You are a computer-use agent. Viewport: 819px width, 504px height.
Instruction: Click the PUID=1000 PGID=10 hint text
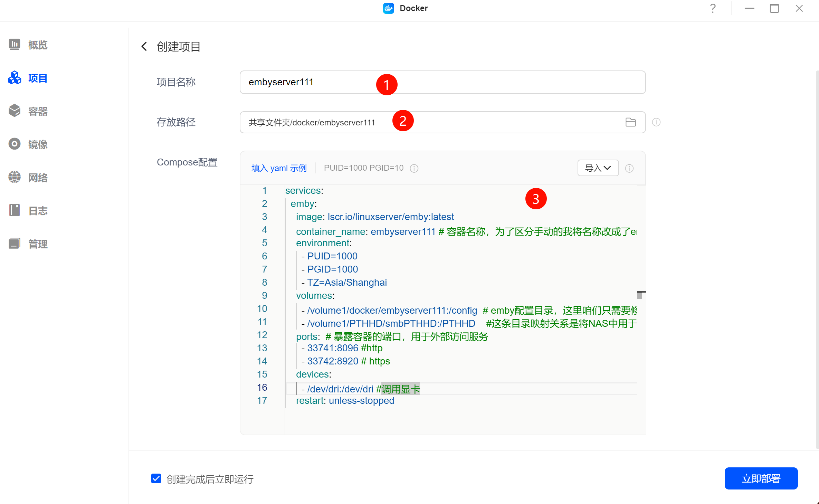coord(364,168)
